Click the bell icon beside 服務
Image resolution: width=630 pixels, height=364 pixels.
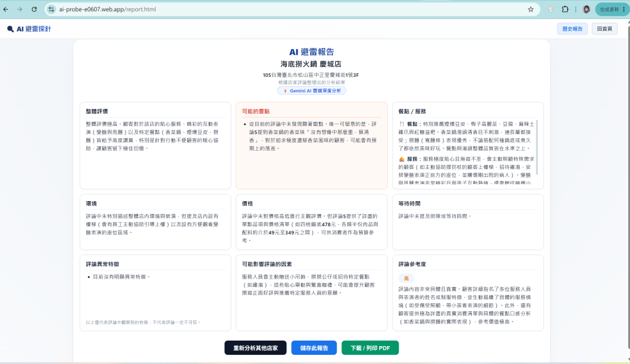pyautogui.click(x=401, y=159)
